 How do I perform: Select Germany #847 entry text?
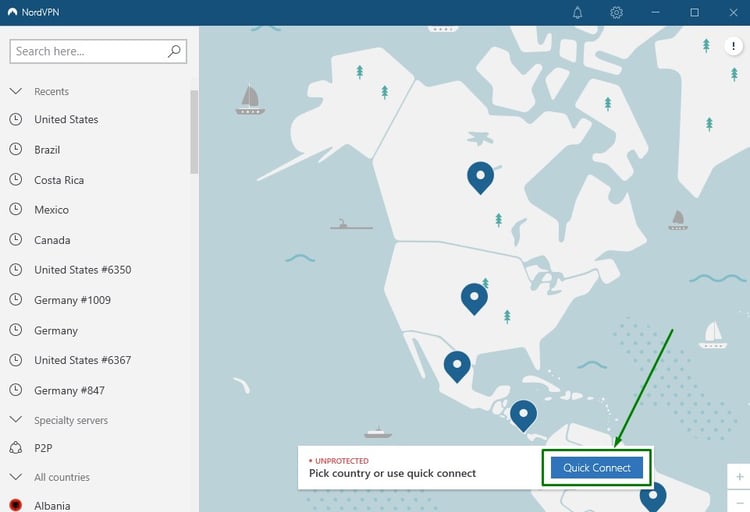(69, 390)
